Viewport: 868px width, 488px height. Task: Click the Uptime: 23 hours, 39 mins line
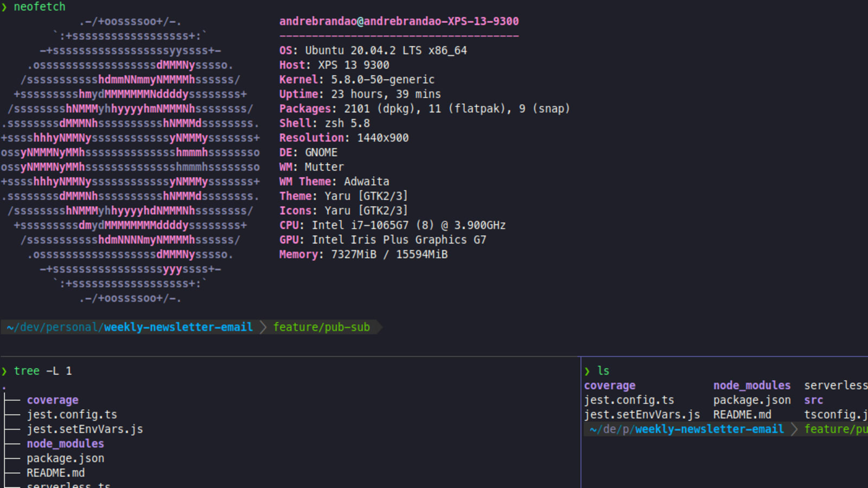(x=360, y=94)
